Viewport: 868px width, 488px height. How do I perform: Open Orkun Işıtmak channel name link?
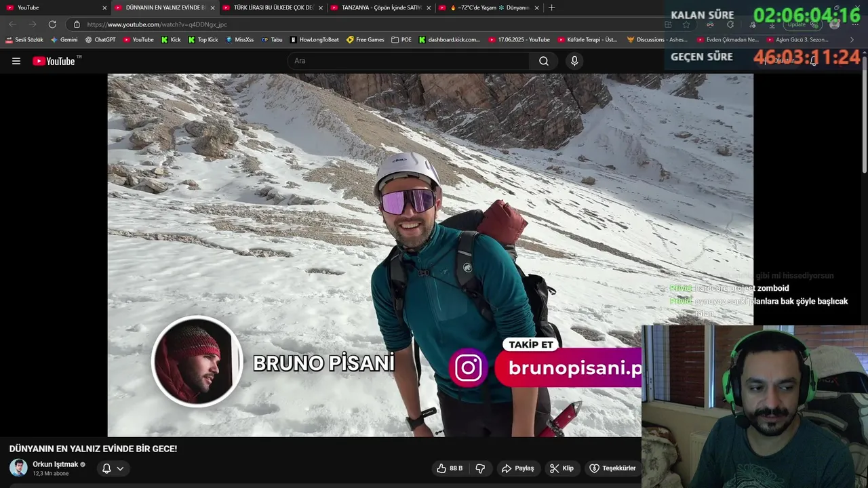tap(56, 464)
